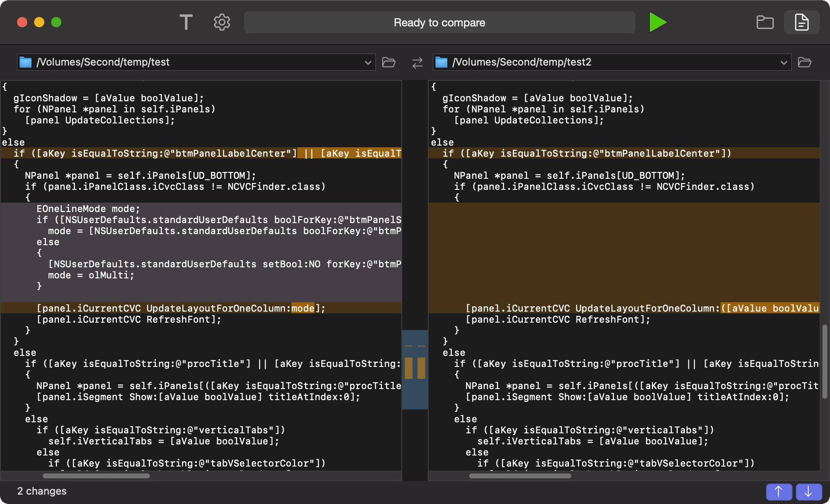830x504 pixels.
Task: Click left UpdateLayoutForOneColumn:mode line
Action: point(201,308)
